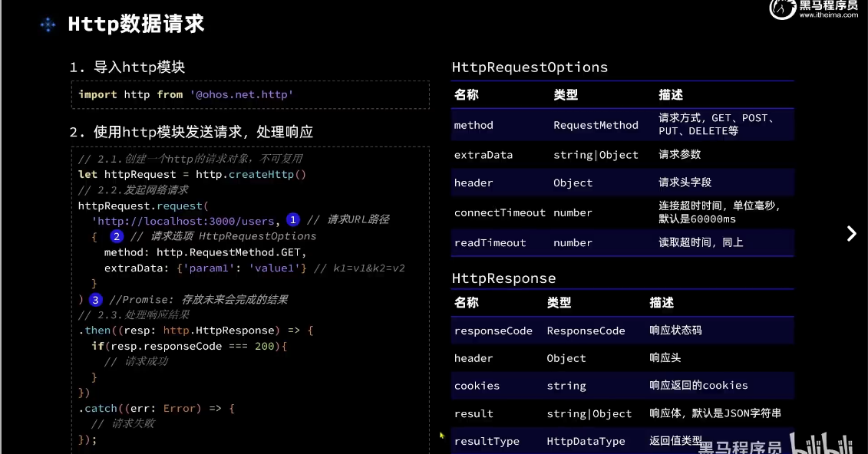
Task: Select the 'responseCode' name cell
Action: click(493, 331)
